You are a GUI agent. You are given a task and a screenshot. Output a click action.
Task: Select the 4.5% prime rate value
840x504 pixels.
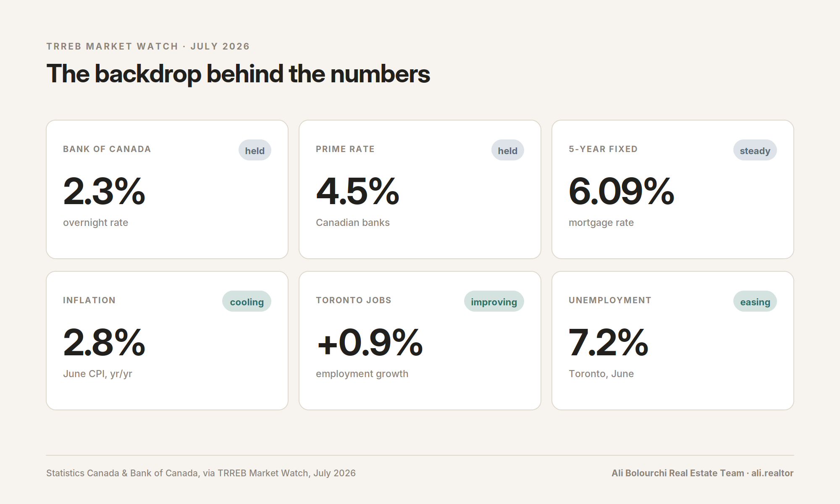click(x=357, y=192)
